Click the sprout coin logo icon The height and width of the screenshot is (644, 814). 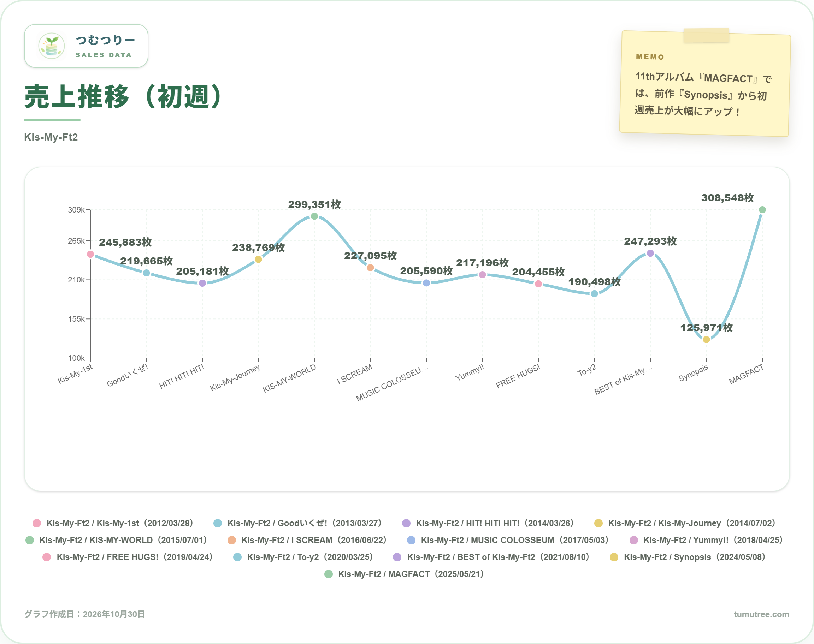coord(52,46)
